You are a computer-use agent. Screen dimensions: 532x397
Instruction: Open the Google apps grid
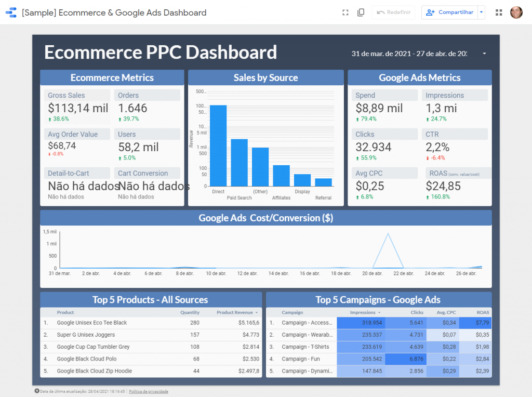(x=499, y=12)
